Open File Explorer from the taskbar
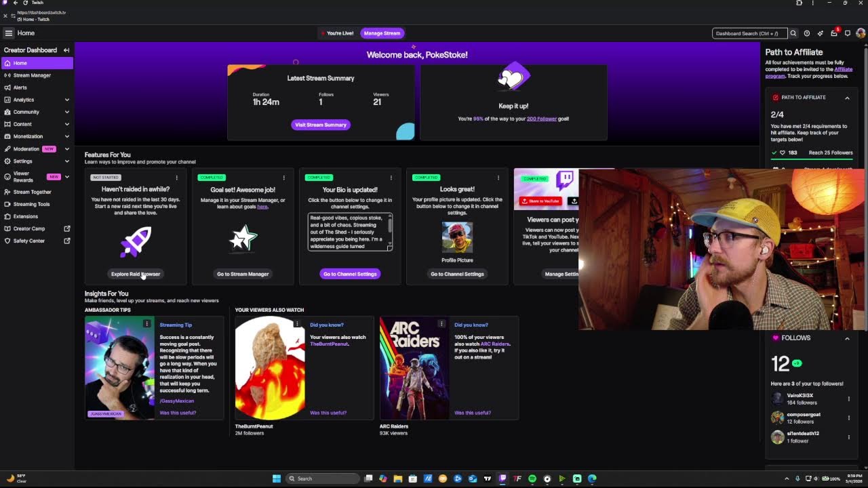Viewport: 868px width, 488px height. pos(398,479)
